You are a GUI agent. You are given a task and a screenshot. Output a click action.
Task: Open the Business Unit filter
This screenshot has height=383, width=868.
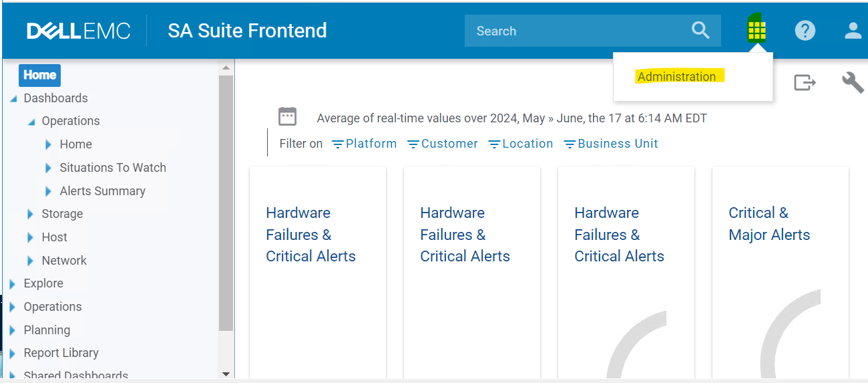pos(611,144)
